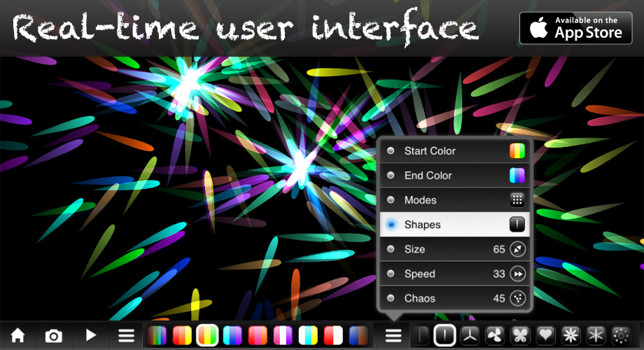Start playback with the play triangle
Image resolution: width=644 pixels, height=350 pixels.
tap(91, 335)
